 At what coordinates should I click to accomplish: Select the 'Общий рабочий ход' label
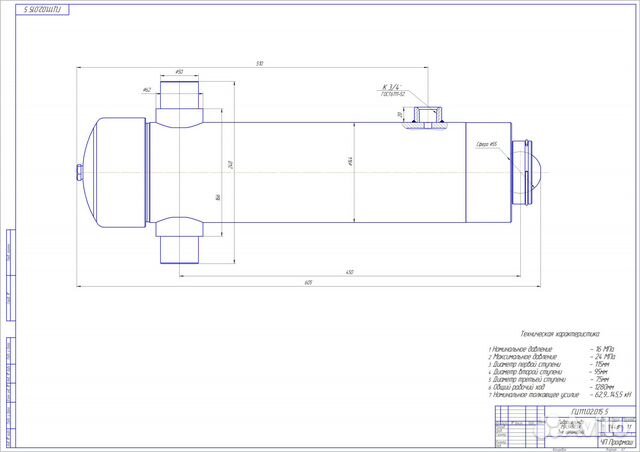(517, 387)
